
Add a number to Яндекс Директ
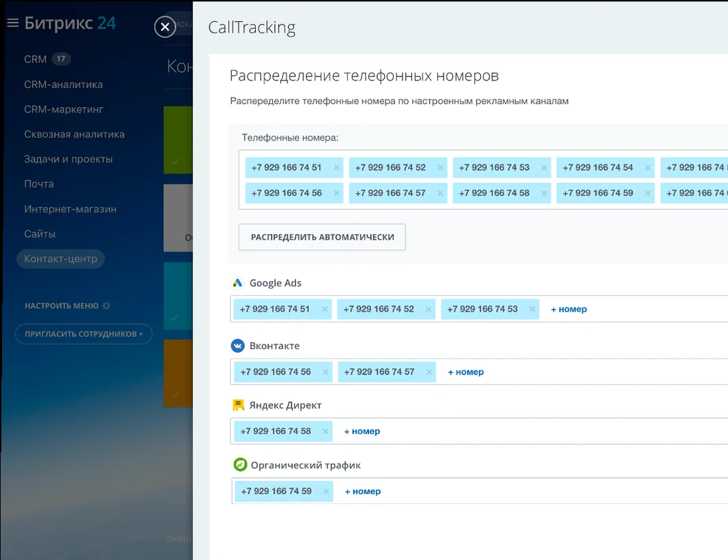pos(362,431)
